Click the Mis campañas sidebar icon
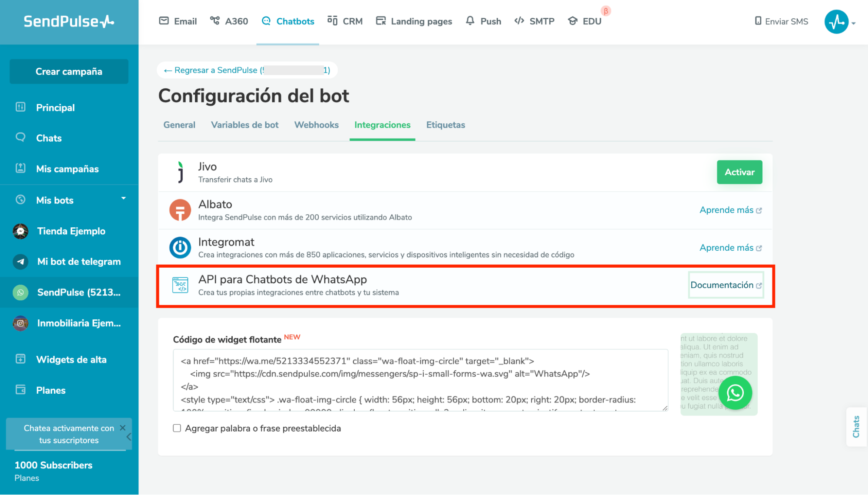Screen dimensions: 868x495 point(20,168)
